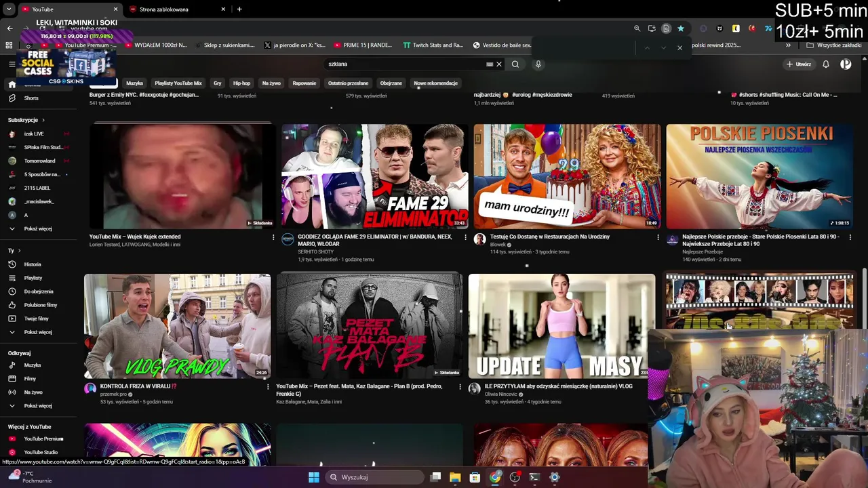Screen dimensions: 868x488
Task: Open File Explorer from taskbar
Action: point(455,477)
